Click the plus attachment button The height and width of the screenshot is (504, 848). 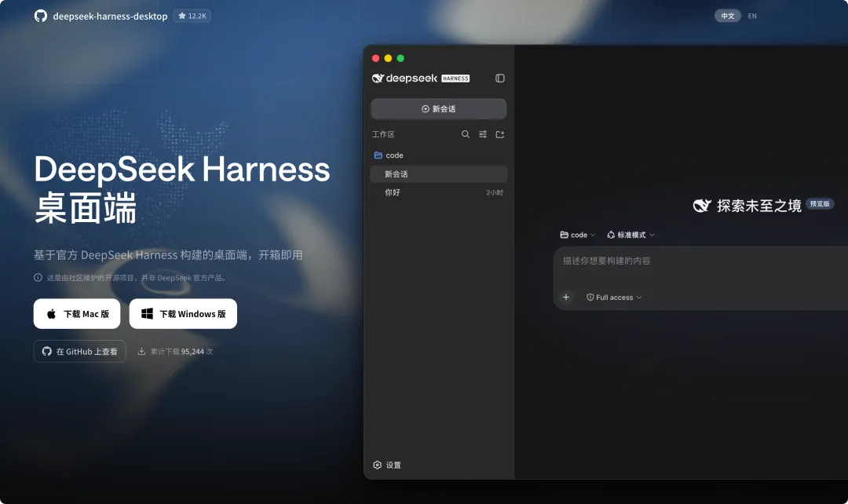click(x=565, y=298)
